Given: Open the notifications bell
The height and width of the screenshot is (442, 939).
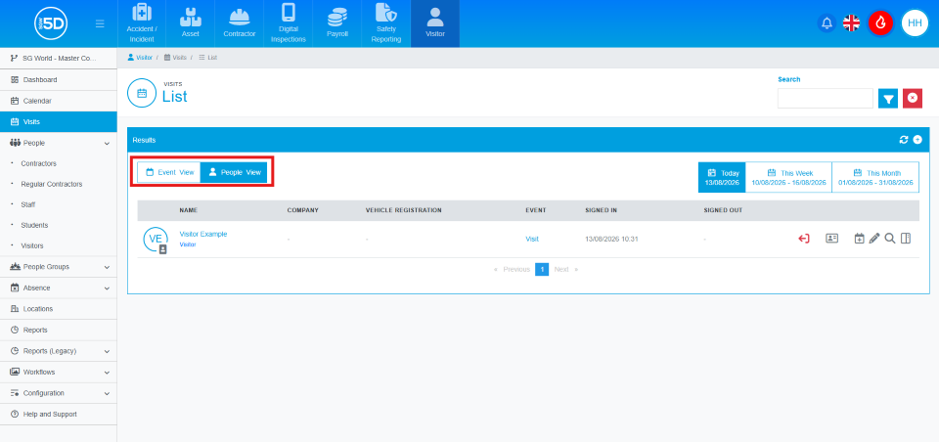Looking at the screenshot, I should click(826, 23).
